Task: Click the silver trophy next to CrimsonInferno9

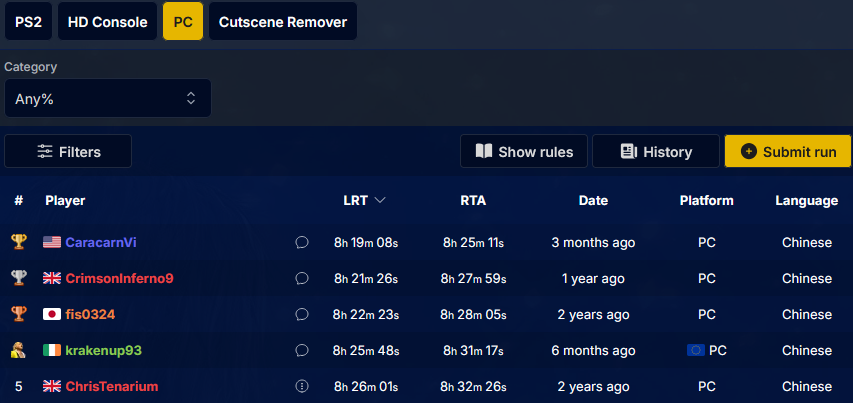Action: pos(18,278)
